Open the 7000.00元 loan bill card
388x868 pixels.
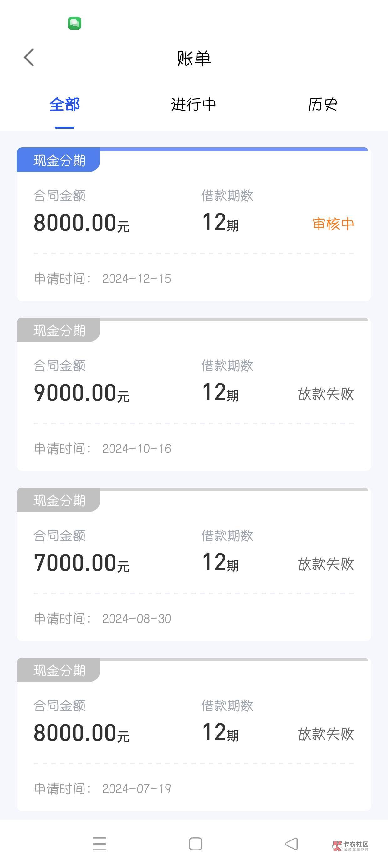coord(194,564)
